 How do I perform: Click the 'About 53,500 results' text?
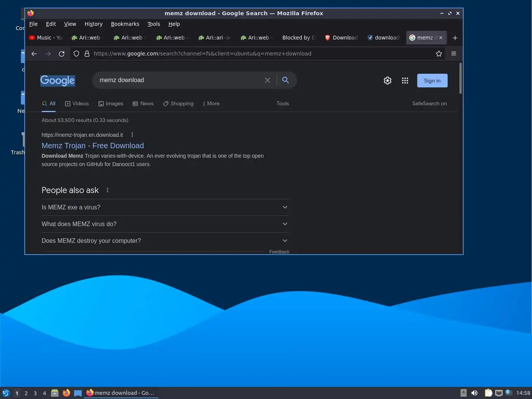coord(85,120)
